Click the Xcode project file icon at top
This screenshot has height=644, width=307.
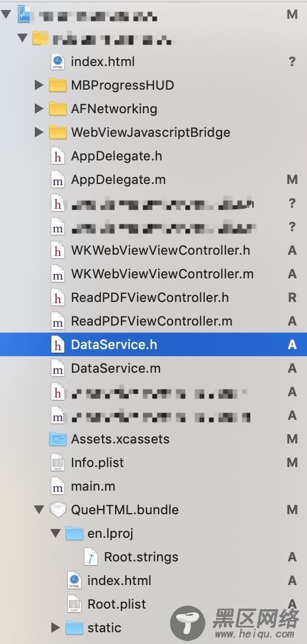[25, 15]
